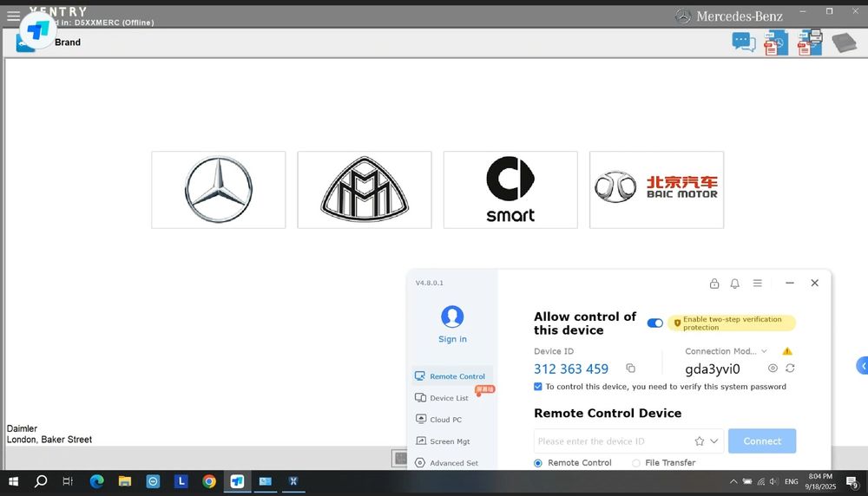This screenshot has height=496, width=868.
Task: Click the yellow warning triangle icon
Action: (787, 351)
